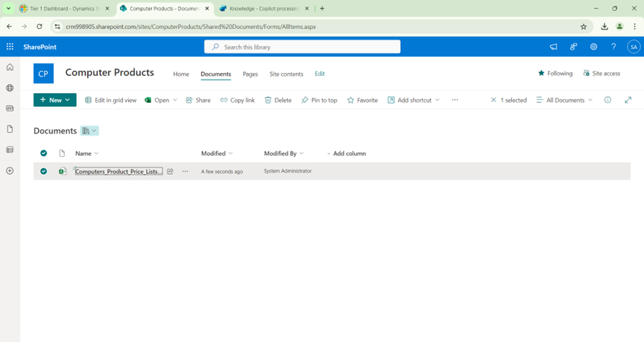Click the Create plus icon in left sidebar
644x342 pixels.
(10, 171)
